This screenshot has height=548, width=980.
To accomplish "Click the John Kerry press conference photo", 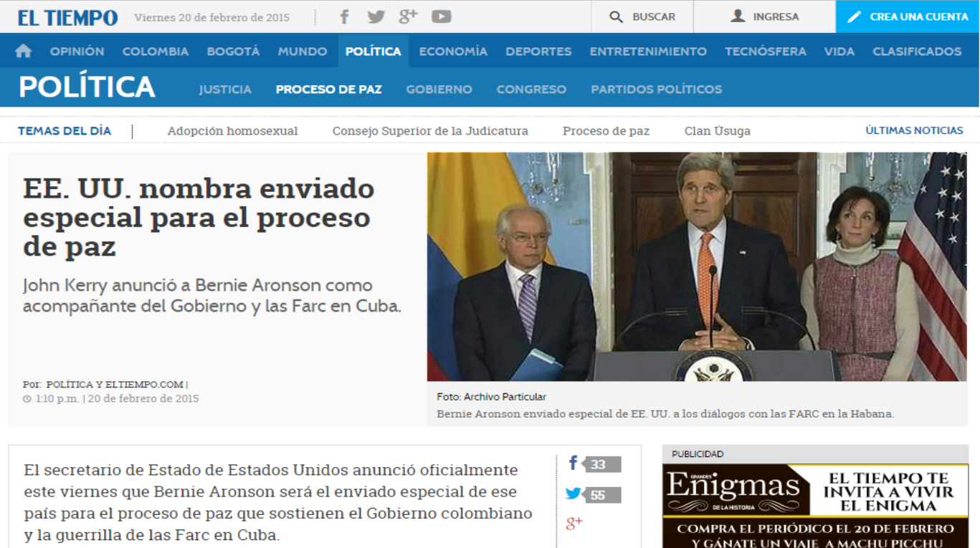I will pos(697,266).
